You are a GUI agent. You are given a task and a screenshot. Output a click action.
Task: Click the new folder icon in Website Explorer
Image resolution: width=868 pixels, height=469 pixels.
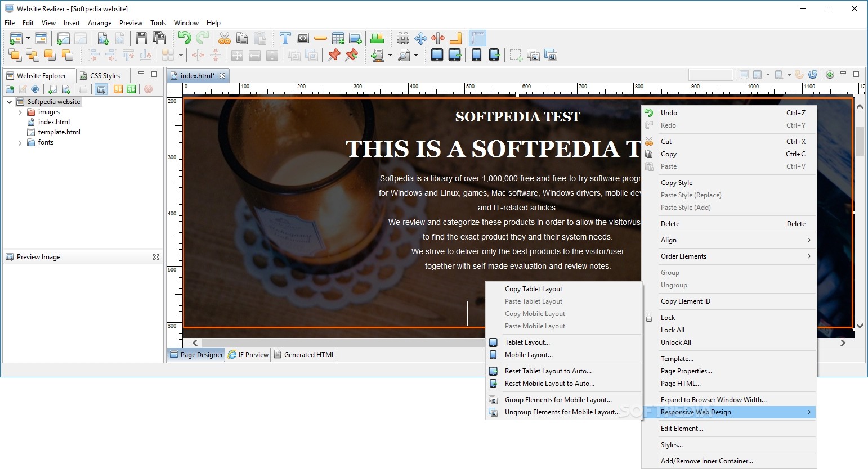10,89
